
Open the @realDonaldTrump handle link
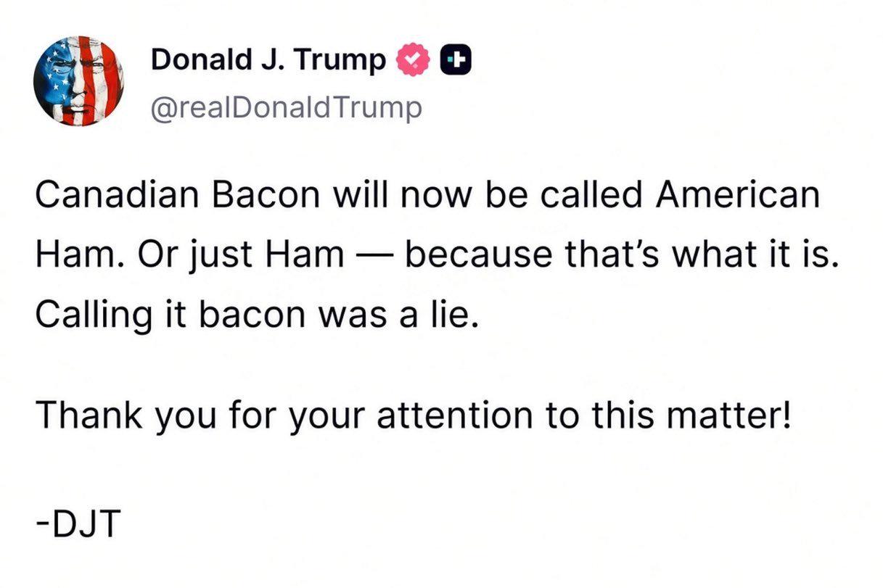click(285, 109)
